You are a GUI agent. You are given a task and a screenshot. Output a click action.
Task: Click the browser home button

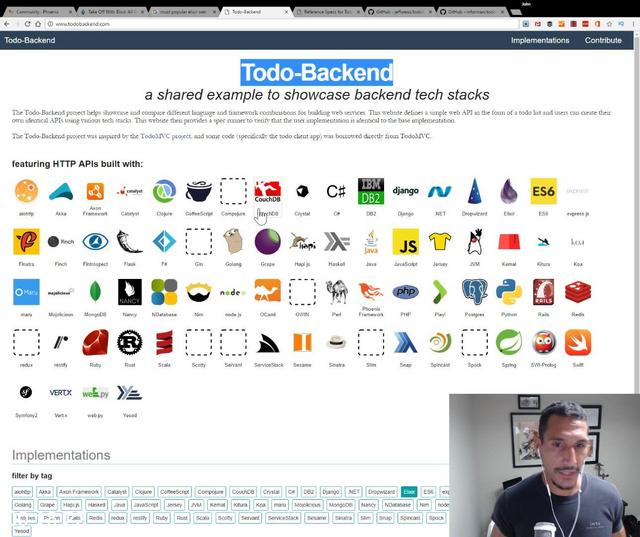38,24
